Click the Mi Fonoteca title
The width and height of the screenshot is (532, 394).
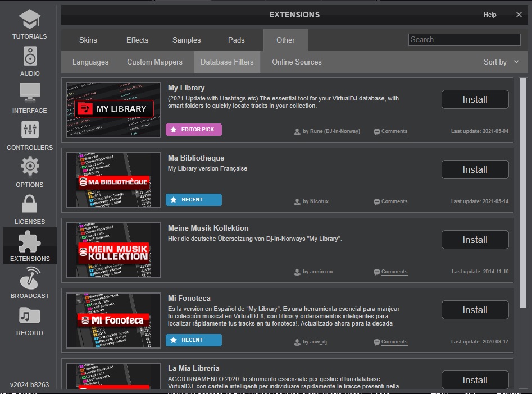click(x=189, y=299)
